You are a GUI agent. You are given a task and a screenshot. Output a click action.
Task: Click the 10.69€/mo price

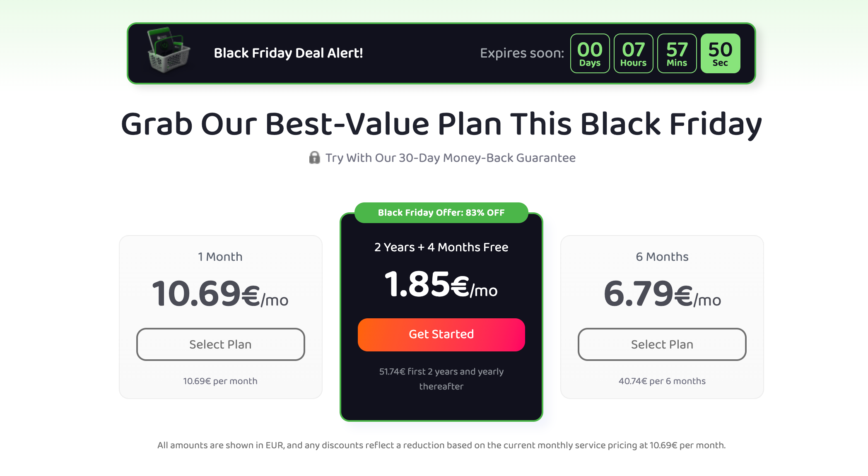tap(220, 294)
